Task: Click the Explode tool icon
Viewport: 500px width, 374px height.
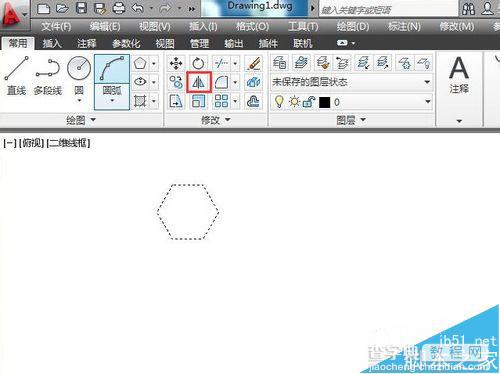Action: [254, 82]
